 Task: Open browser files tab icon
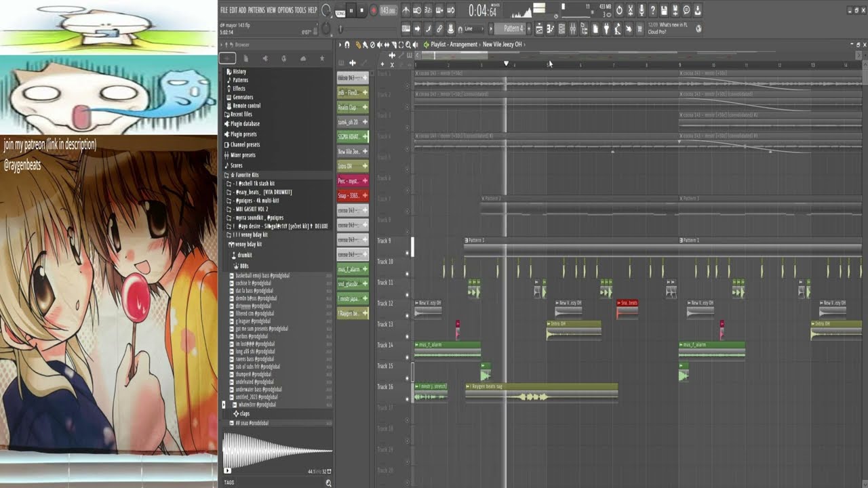(x=245, y=59)
